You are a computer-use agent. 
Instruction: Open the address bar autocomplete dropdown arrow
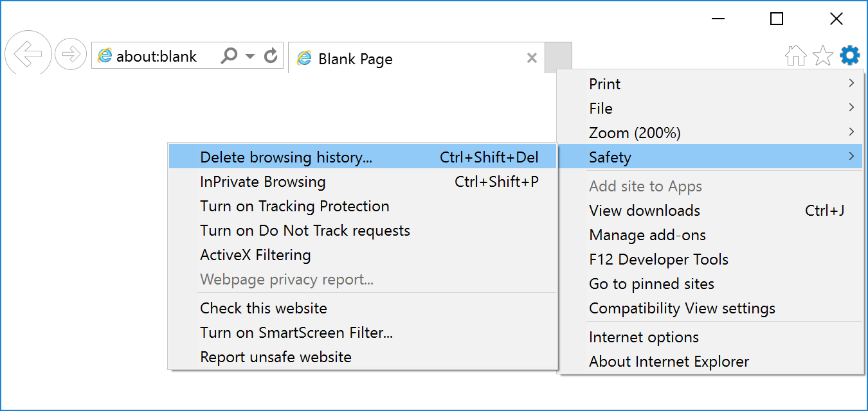pos(250,56)
